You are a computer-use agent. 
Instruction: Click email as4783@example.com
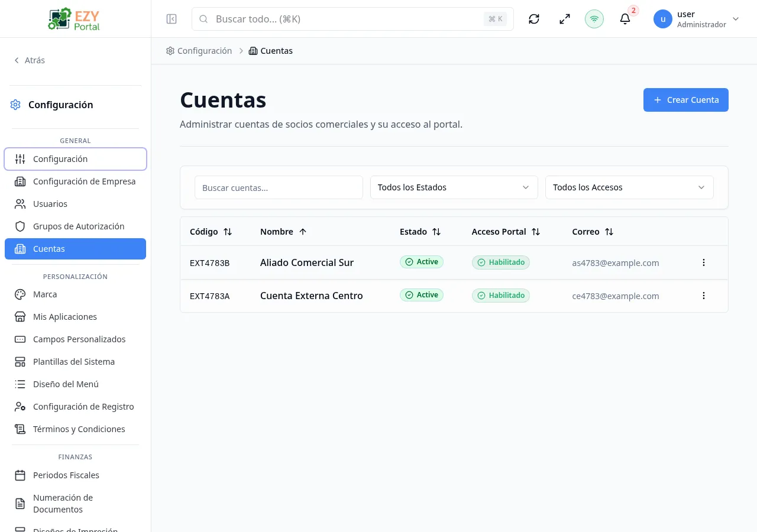click(x=616, y=263)
